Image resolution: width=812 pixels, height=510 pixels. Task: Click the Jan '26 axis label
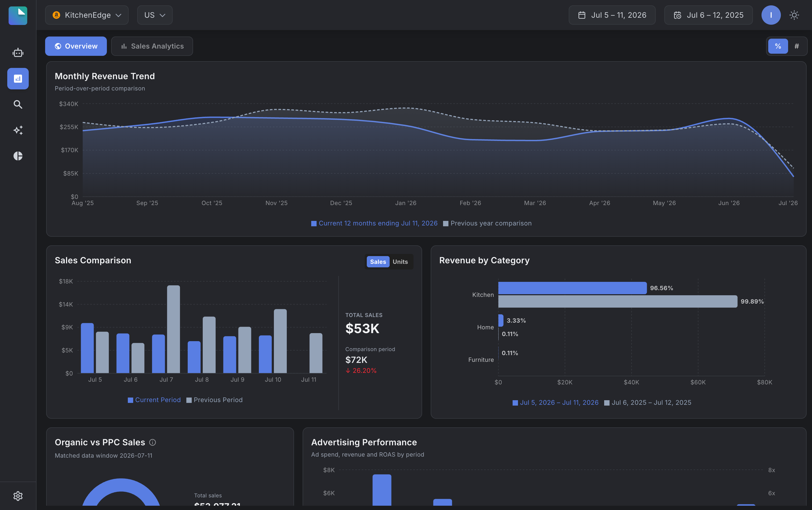(406, 203)
